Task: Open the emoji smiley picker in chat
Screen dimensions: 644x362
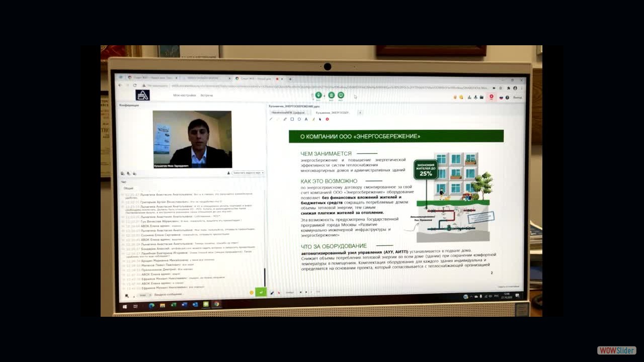Action: 252,292
